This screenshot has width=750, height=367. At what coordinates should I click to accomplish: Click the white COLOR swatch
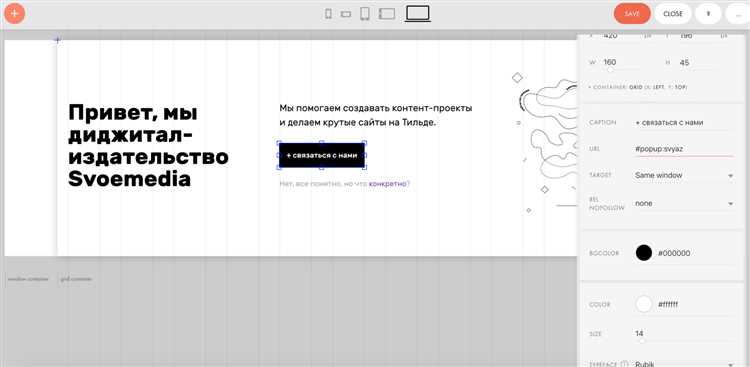[644, 304]
